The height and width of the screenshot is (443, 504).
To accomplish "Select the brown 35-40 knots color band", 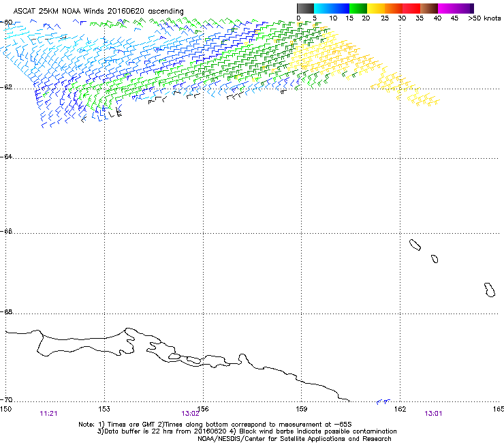I will coord(429,8).
